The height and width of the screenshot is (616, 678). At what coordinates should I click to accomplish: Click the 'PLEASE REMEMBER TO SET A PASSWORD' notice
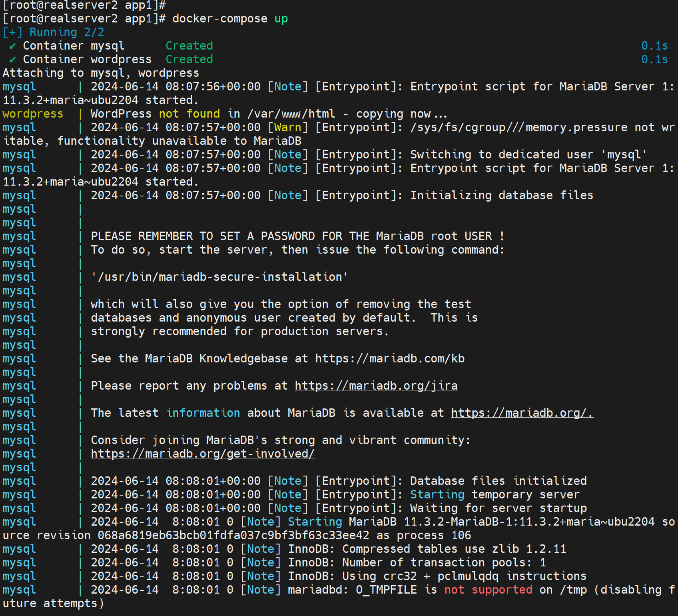[x=297, y=236]
